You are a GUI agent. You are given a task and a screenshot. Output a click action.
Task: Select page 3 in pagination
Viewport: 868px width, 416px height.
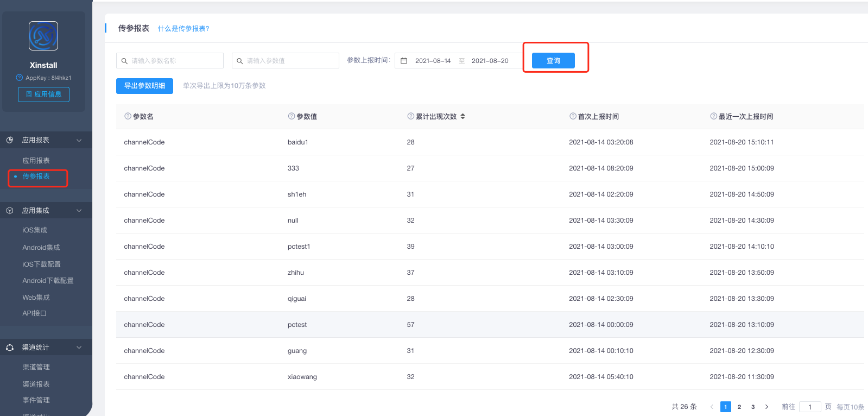[753, 407]
